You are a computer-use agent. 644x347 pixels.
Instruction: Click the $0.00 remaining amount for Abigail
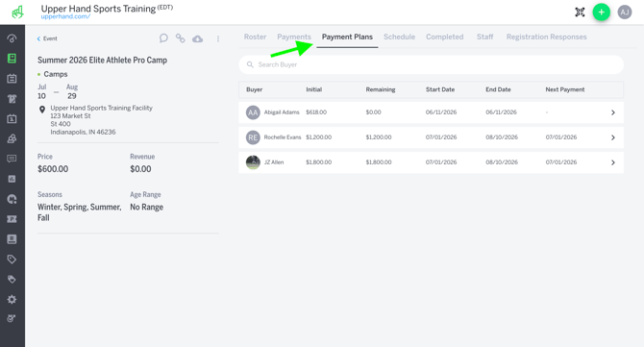coord(373,112)
